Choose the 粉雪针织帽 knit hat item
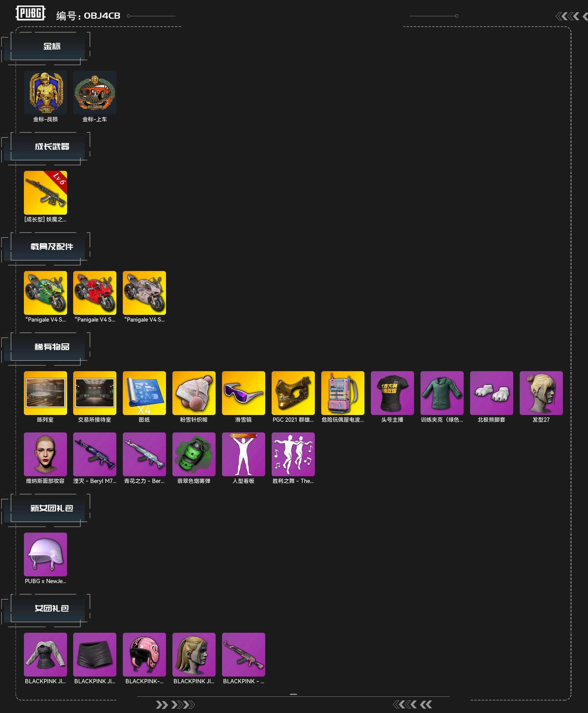588x713 pixels. 194,393
